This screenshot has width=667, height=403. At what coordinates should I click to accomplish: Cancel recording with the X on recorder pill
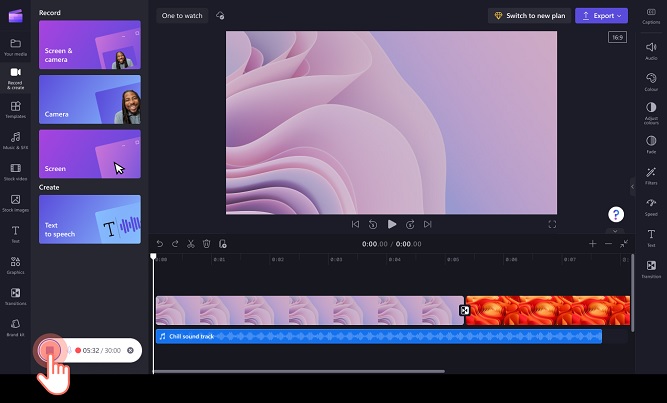(x=130, y=351)
